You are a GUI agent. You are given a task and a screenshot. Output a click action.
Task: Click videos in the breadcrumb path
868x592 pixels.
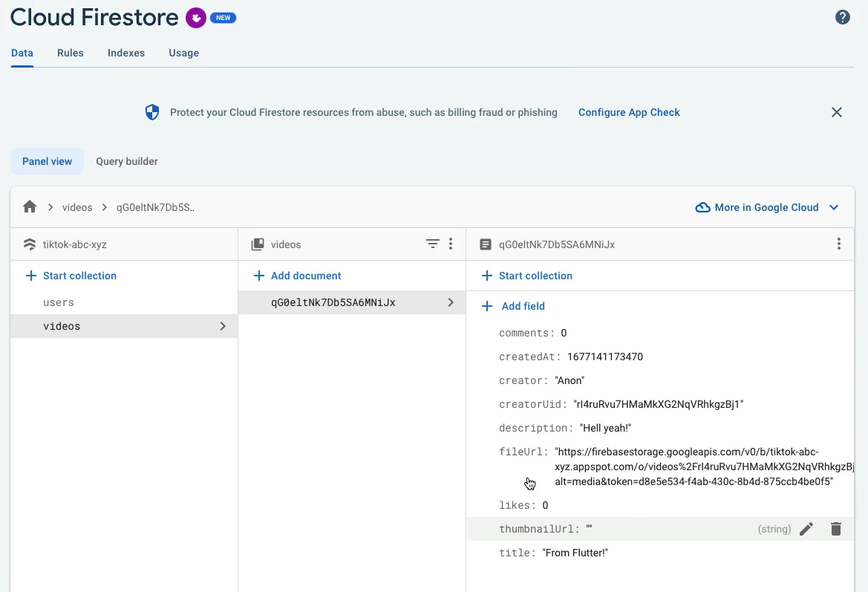(77, 207)
